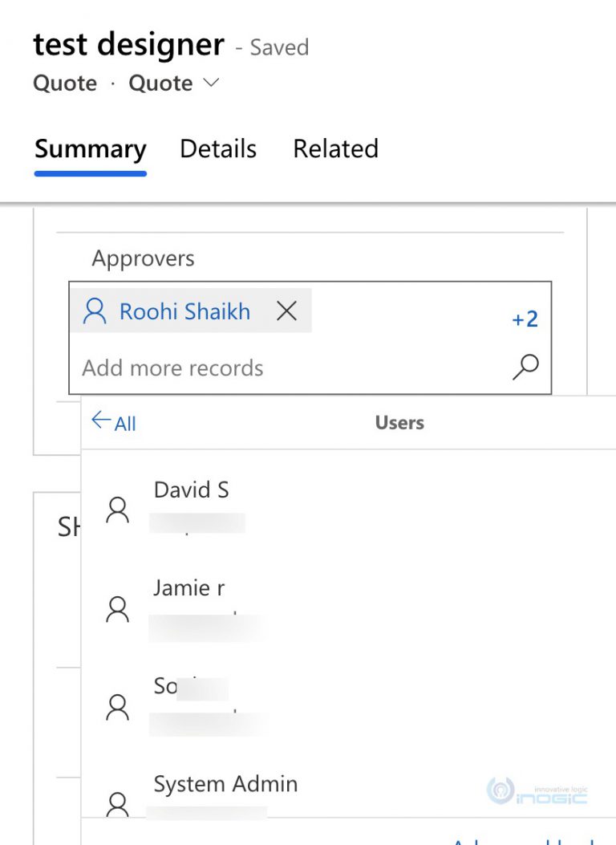Select Jamie r from the Users list
Viewport: 616px width, 845px height.
tap(188, 587)
